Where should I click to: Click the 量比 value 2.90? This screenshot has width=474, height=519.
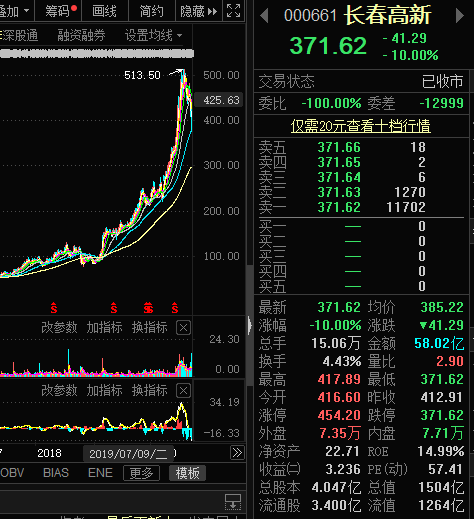pyautogui.click(x=450, y=361)
